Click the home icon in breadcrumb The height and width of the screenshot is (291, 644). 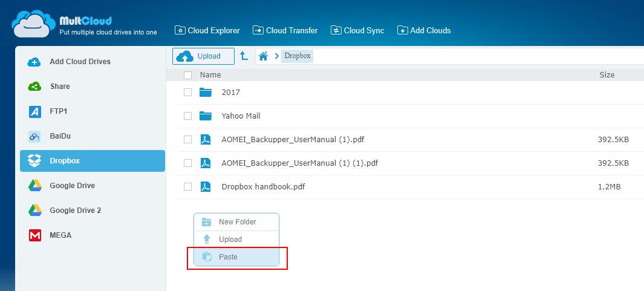pos(264,56)
